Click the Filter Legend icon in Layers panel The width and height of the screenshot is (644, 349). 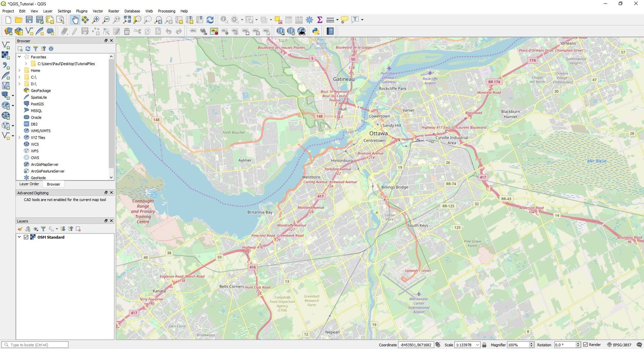click(x=44, y=229)
